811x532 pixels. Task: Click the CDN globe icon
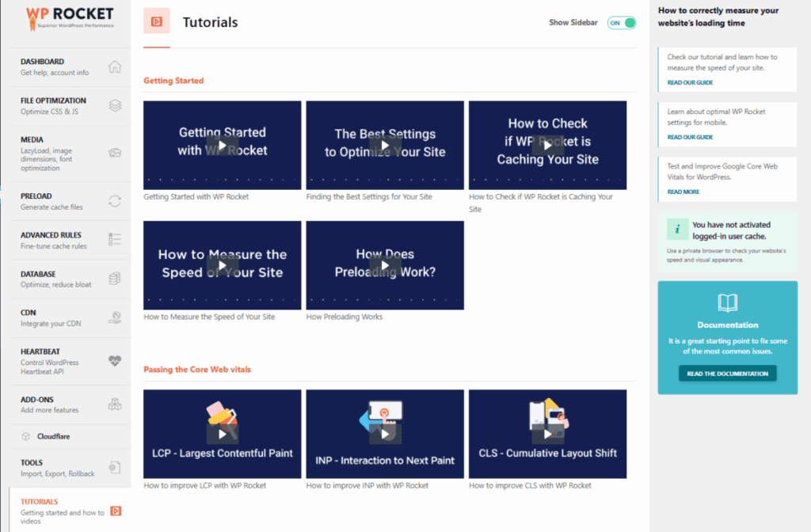click(115, 317)
